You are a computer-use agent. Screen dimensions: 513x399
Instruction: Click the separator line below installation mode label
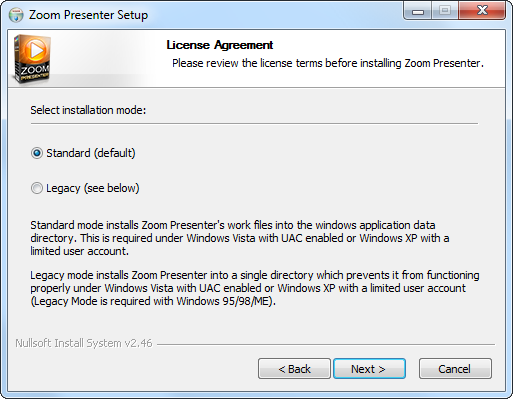point(254,123)
